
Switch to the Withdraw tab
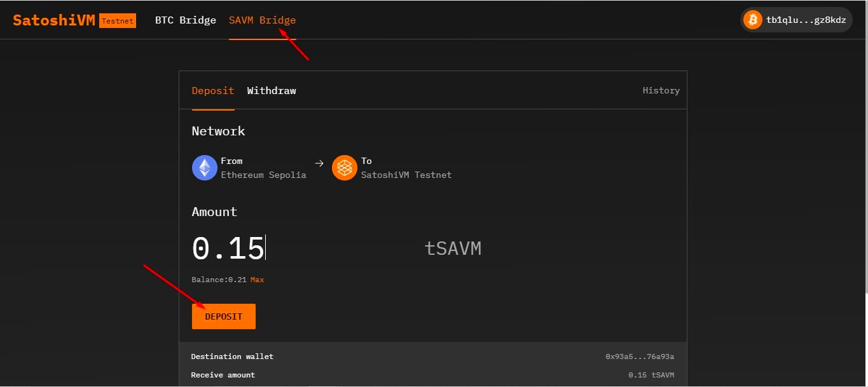272,91
